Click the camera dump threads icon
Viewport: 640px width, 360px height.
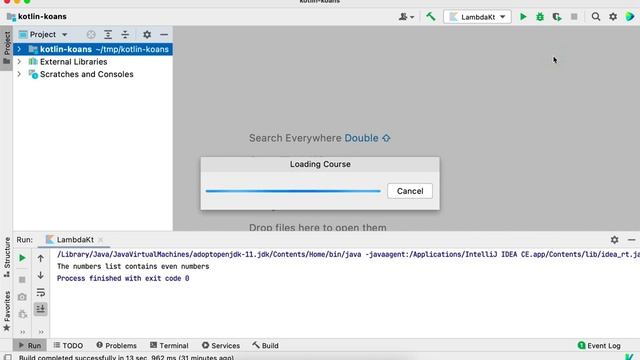point(22,297)
